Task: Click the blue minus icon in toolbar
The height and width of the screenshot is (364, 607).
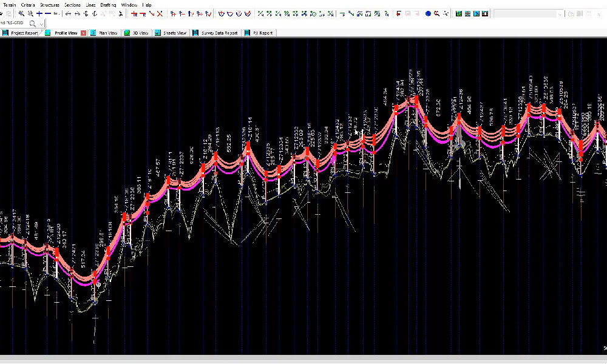Action: pos(48,13)
